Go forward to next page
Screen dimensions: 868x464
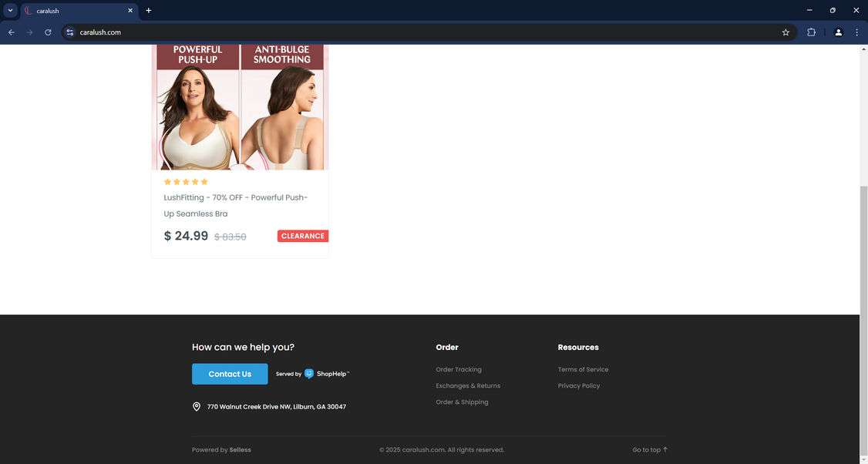click(x=29, y=32)
